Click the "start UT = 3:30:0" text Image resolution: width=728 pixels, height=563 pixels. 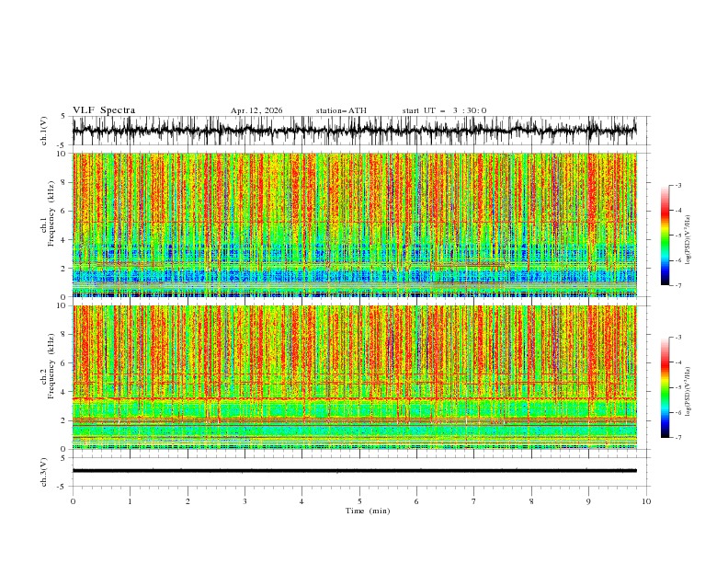point(444,110)
